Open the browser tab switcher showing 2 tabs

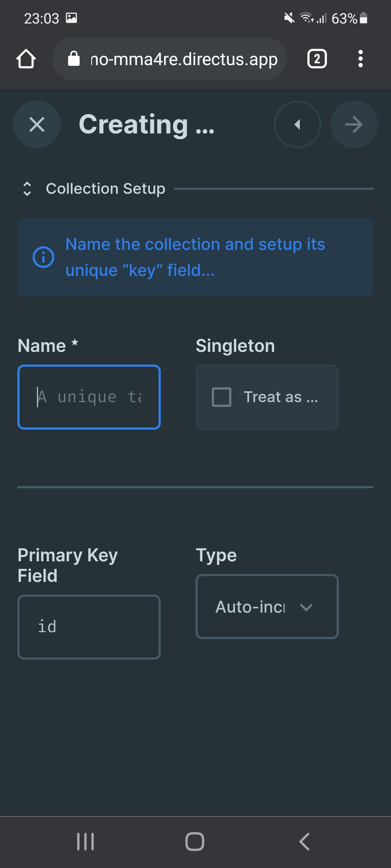coord(317,58)
